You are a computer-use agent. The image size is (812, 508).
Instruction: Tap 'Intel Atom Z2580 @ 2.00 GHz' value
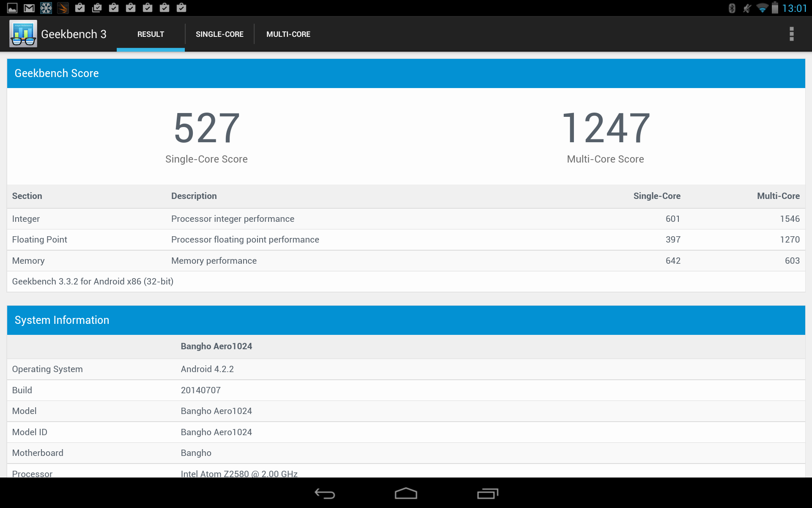click(239, 474)
